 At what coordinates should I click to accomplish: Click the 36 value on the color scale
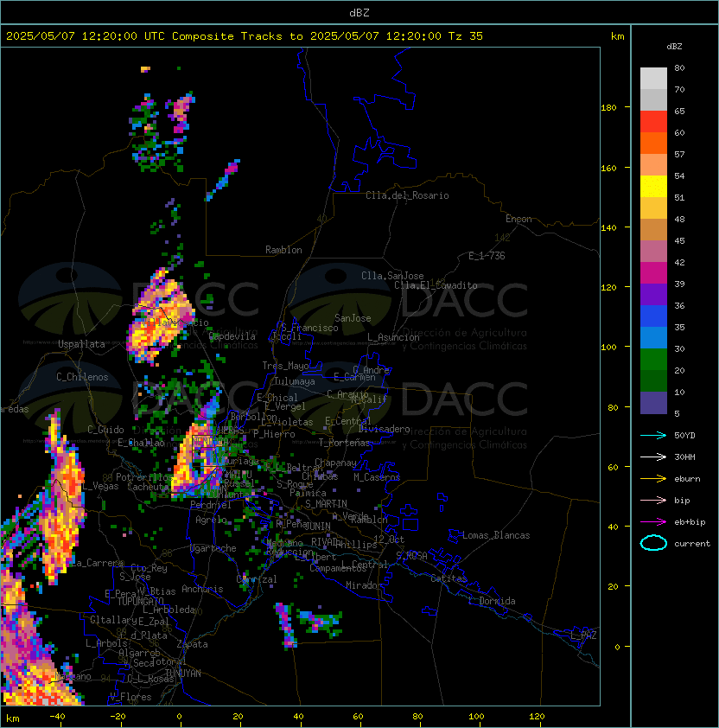[679, 305]
